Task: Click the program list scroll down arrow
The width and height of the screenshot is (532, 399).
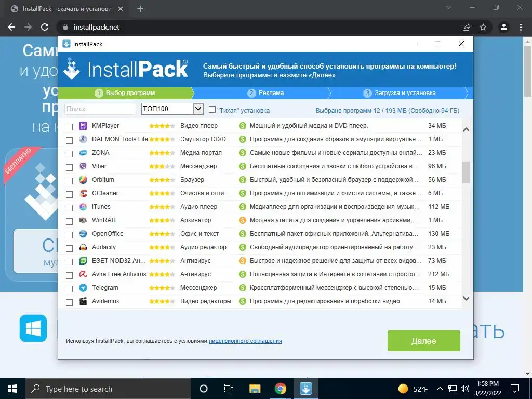Action: point(466,299)
